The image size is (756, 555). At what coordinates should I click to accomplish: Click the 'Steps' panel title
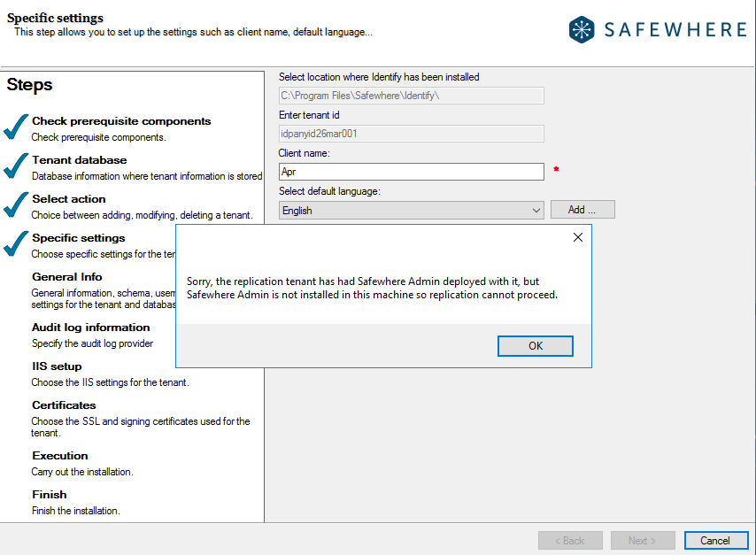pyautogui.click(x=29, y=85)
